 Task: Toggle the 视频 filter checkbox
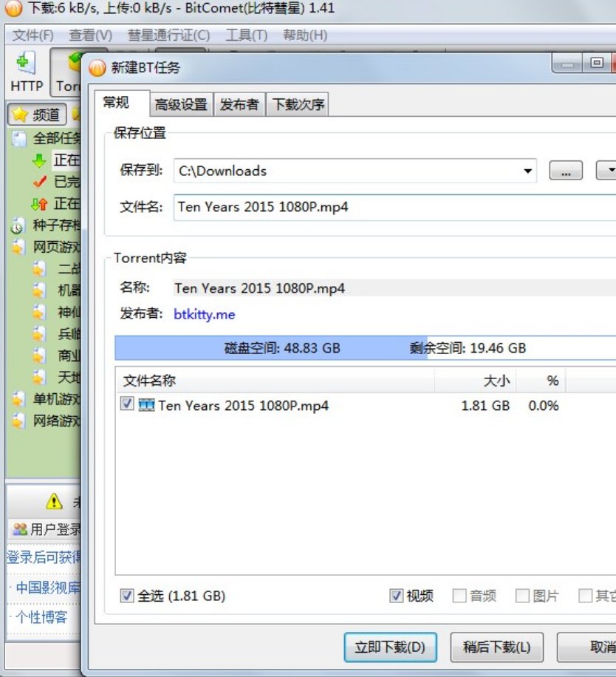click(397, 596)
